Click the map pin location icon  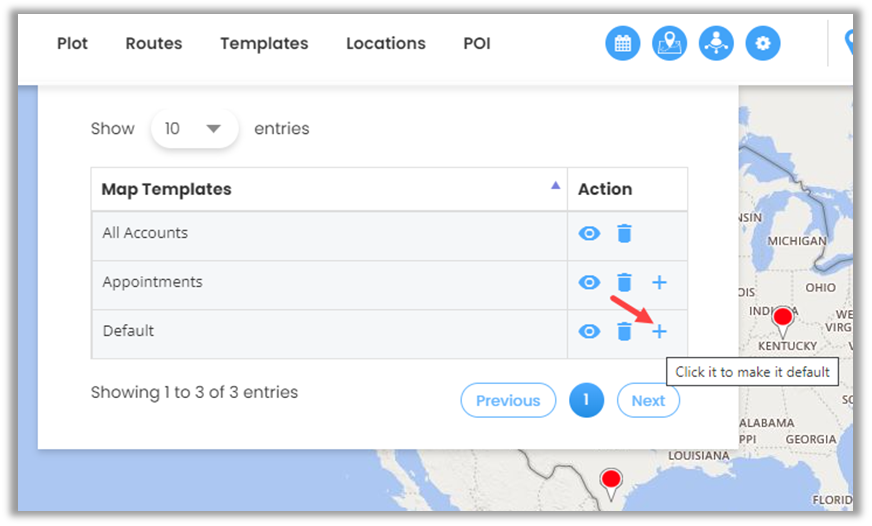670,43
